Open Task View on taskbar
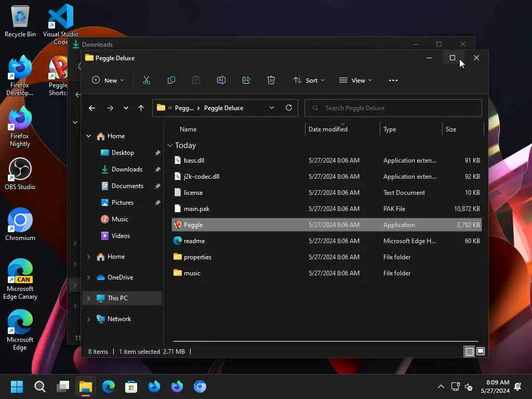Viewport: 532px width, 399px height. (63, 387)
